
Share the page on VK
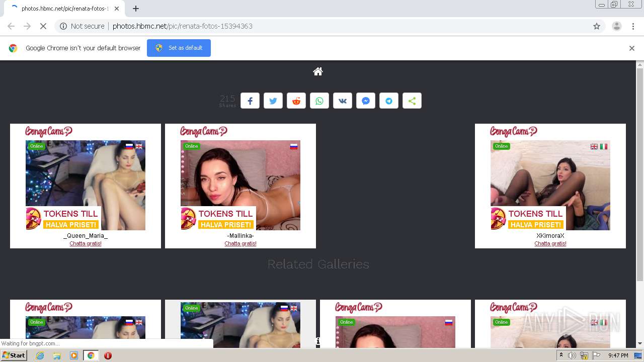click(x=343, y=101)
